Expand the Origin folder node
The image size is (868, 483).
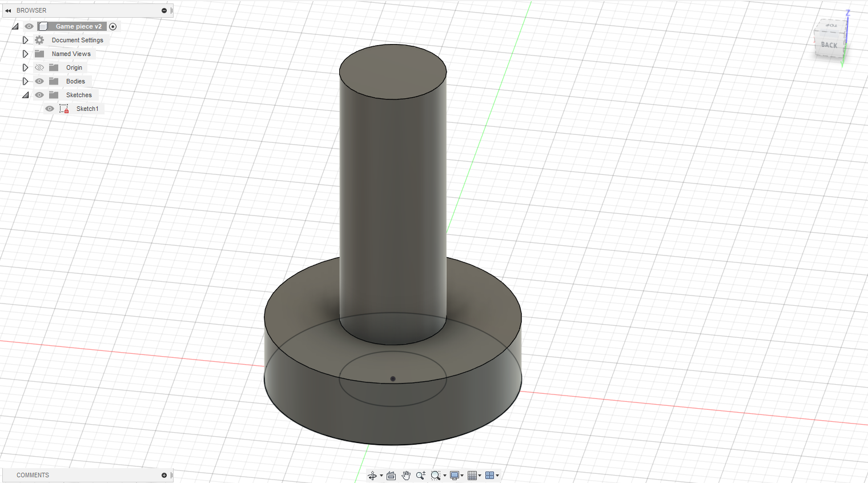point(25,67)
